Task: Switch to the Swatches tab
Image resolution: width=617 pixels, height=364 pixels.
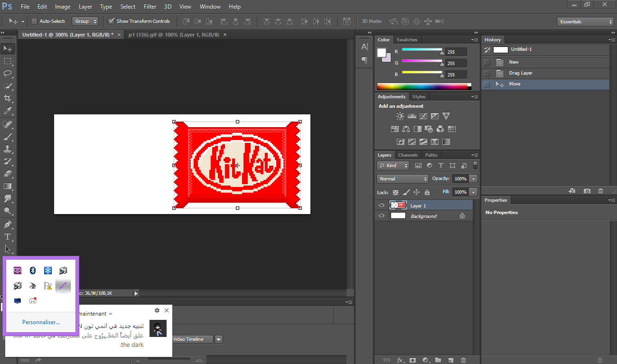Action: pyautogui.click(x=407, y=40)
